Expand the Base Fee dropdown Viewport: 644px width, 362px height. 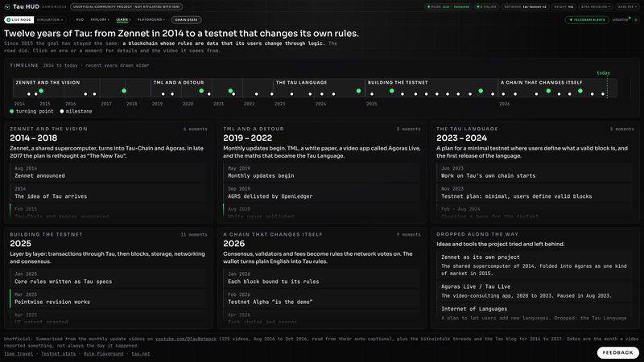coord(628,6)
